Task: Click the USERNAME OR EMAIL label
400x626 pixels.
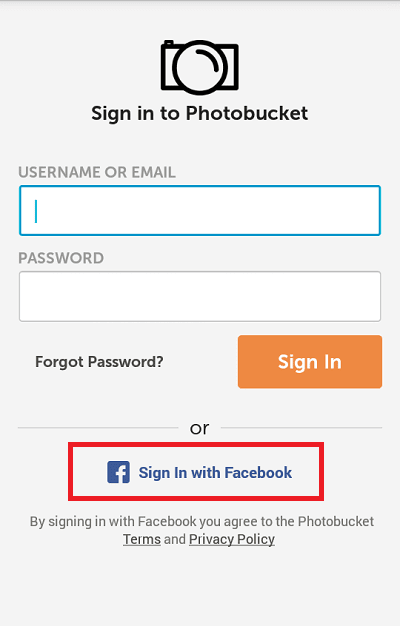Action: point(97,172)
